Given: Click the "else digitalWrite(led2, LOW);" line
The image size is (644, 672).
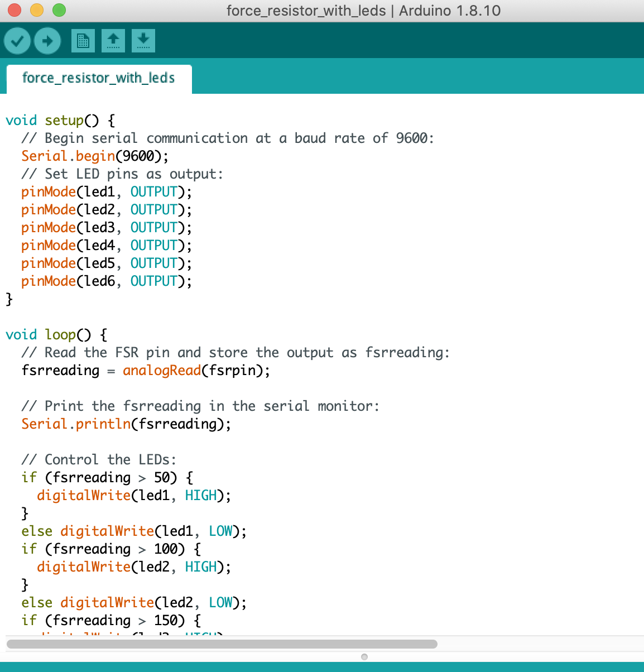Looking at the screenshot, I should pyautogui.click(x=134, y=603).
